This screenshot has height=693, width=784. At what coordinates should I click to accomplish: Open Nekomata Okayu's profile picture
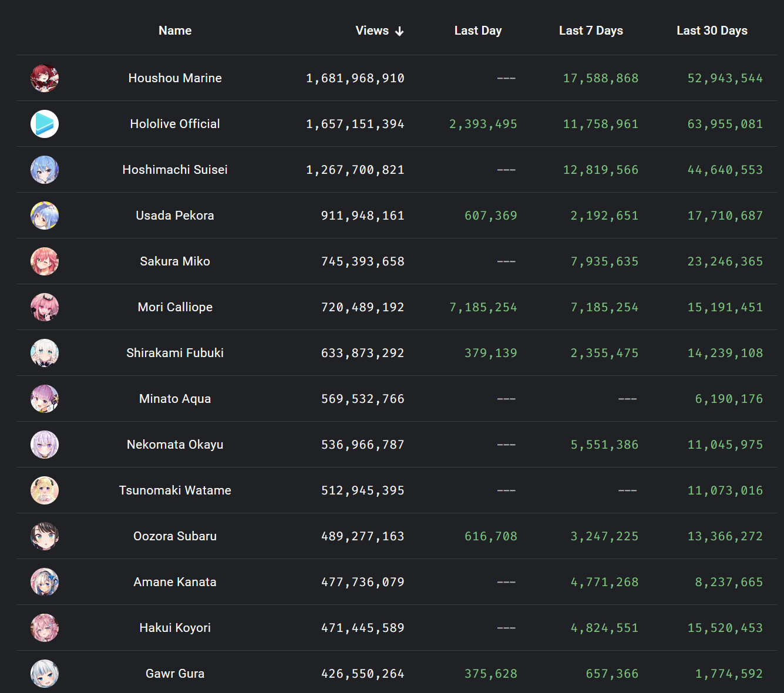(x=45, y=445)
